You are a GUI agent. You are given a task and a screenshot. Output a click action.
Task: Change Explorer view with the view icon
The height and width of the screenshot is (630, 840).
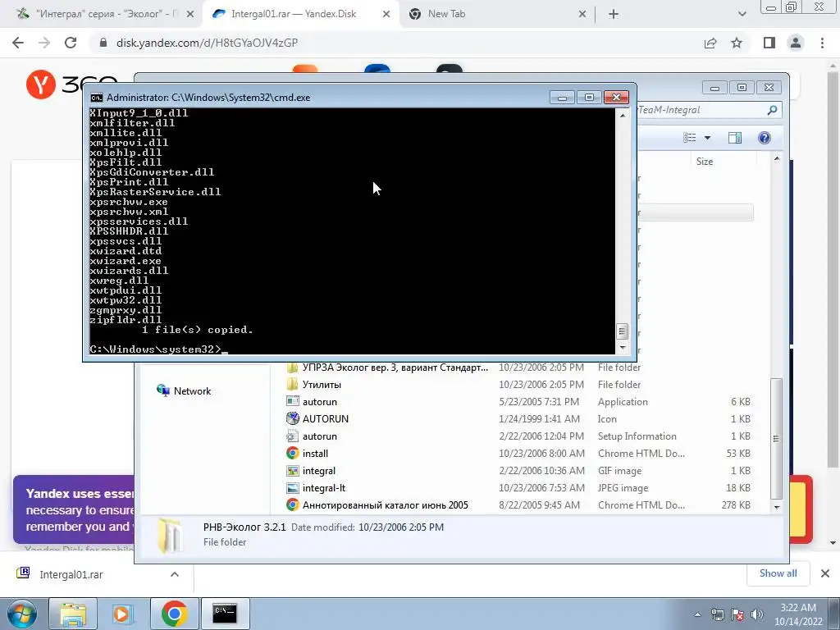click(690, 138)
